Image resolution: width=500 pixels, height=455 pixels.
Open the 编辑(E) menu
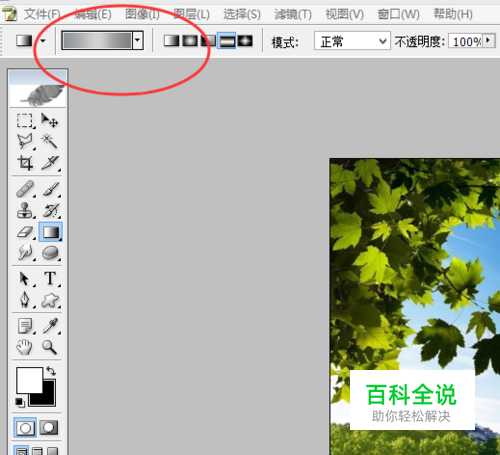[x=92, y=14]
